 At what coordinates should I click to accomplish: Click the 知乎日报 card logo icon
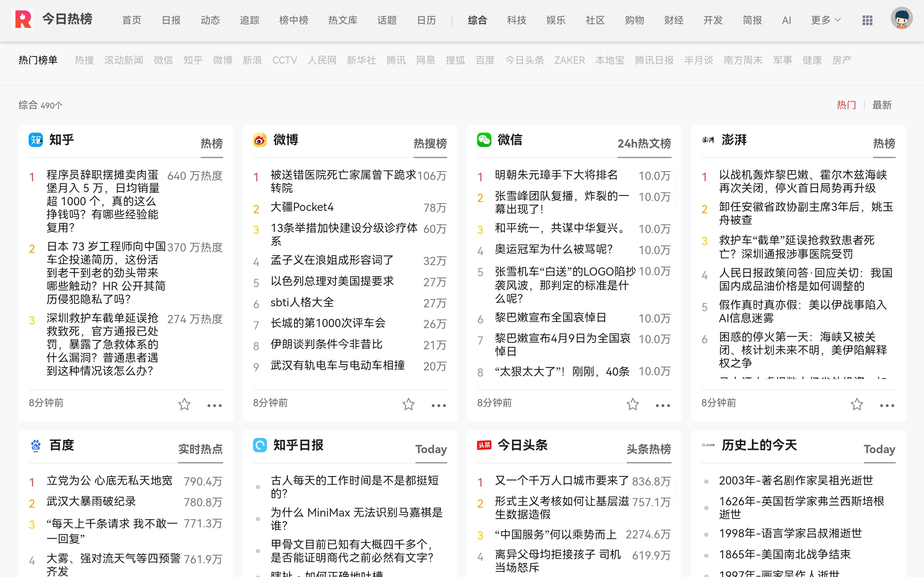pyautogui.click(x=260, y=445)
